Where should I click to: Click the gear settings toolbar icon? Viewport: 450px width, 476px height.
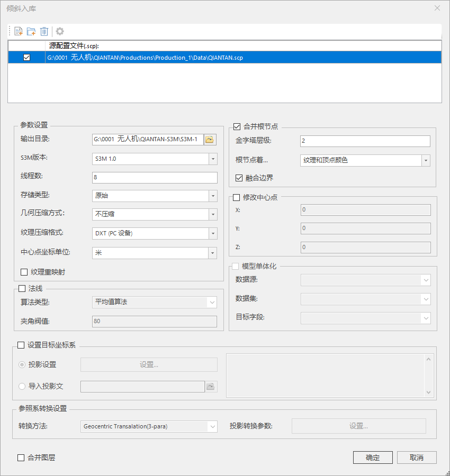coord(60,31)
